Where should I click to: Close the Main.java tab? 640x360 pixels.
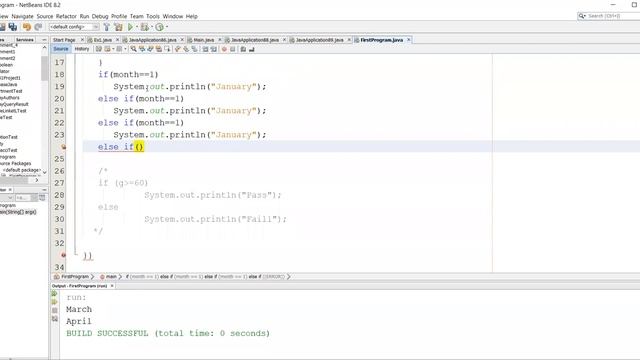[x=220, y=40]
